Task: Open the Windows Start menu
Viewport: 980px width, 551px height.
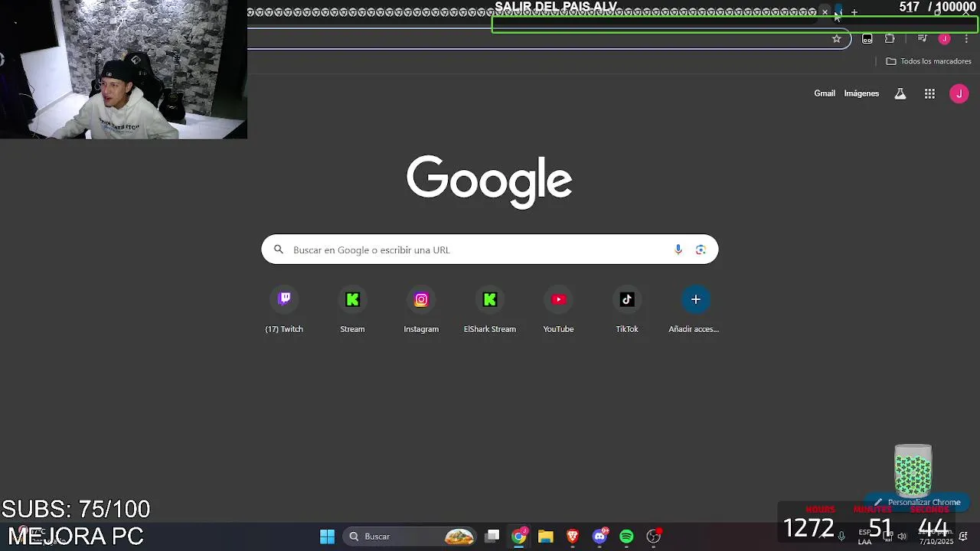Action: pyautogui.click(x=327, y=536)
